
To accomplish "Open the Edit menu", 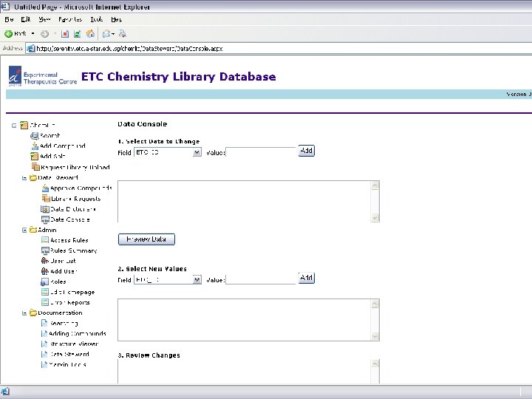I will 26,19.
